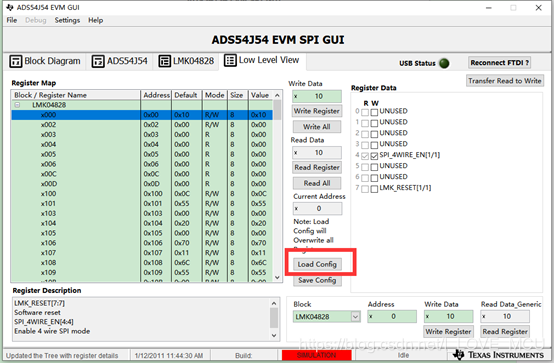Click register map scrollbar down arrow
Image resolution: width=554 pixels, height=363 pixels.
pos(277,277)
